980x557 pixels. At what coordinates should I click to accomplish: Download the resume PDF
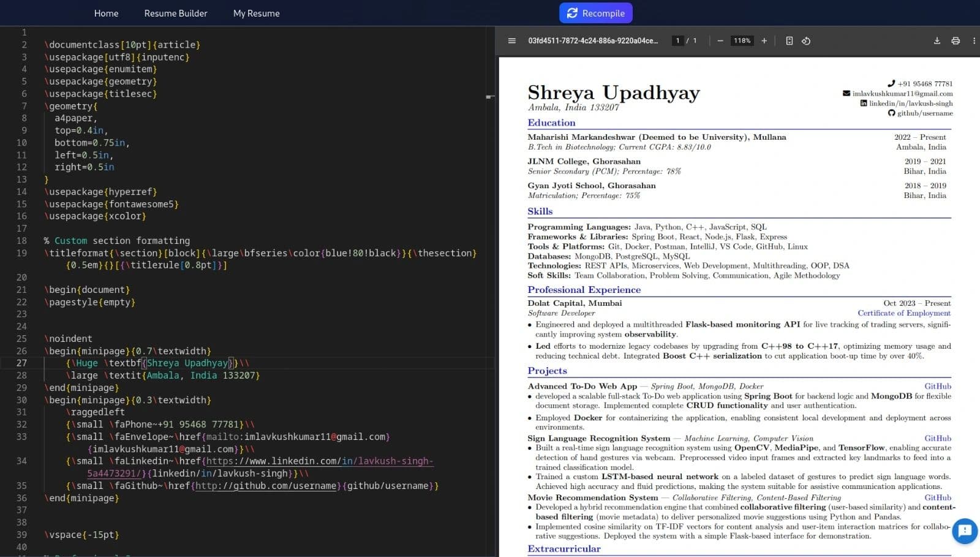[937, 41]
